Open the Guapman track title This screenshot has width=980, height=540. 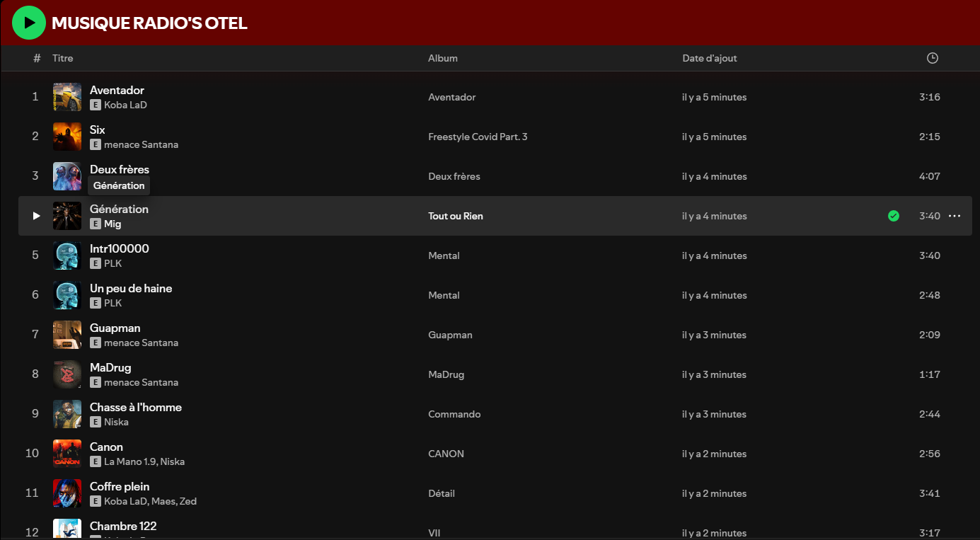(x=115, y=328)
